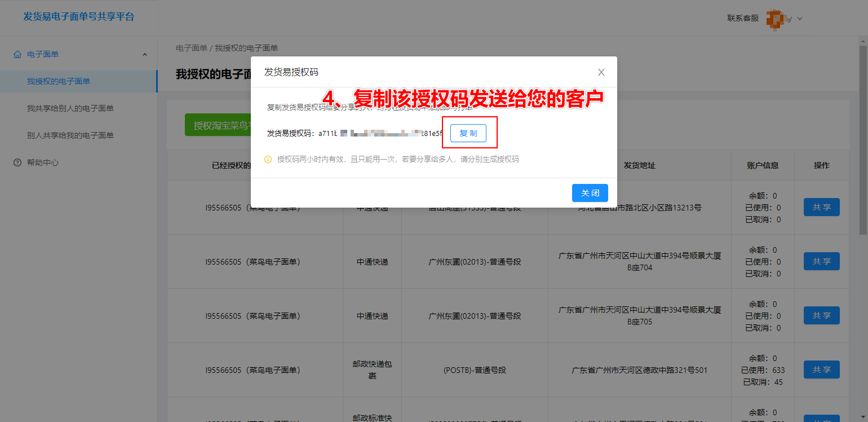Click 广州东圃(02013)-普通号段 in B座704 row
The image size is (868, 422).
coord(475,262)
